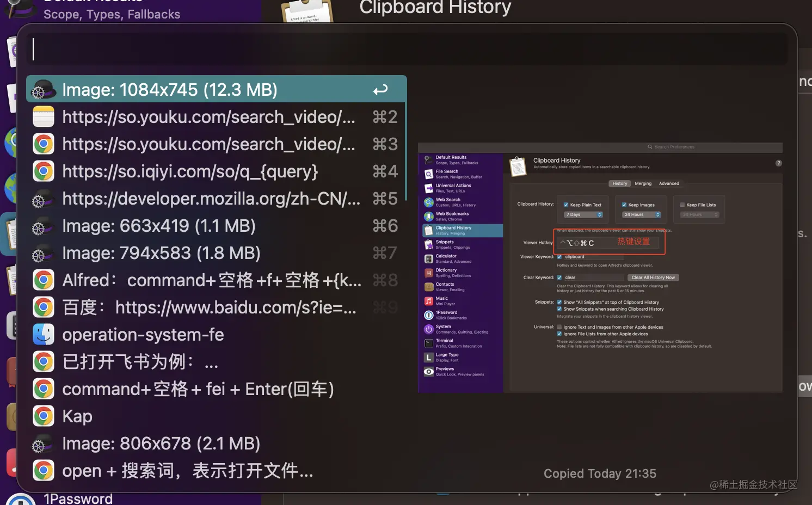Click 'Scope, Types, Fallbacks' in background preferences sidebar
This screenshot has height=505, width=812.
coord(112,14)
